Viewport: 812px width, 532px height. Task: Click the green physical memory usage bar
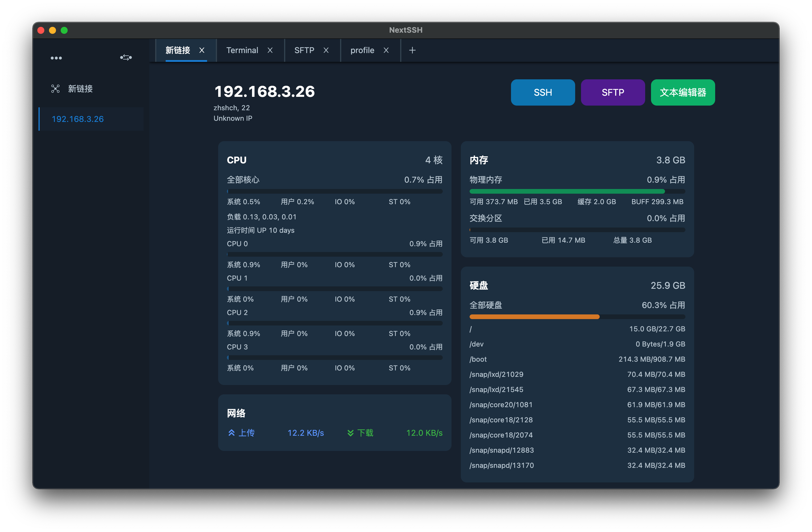(x=567, y=191)
